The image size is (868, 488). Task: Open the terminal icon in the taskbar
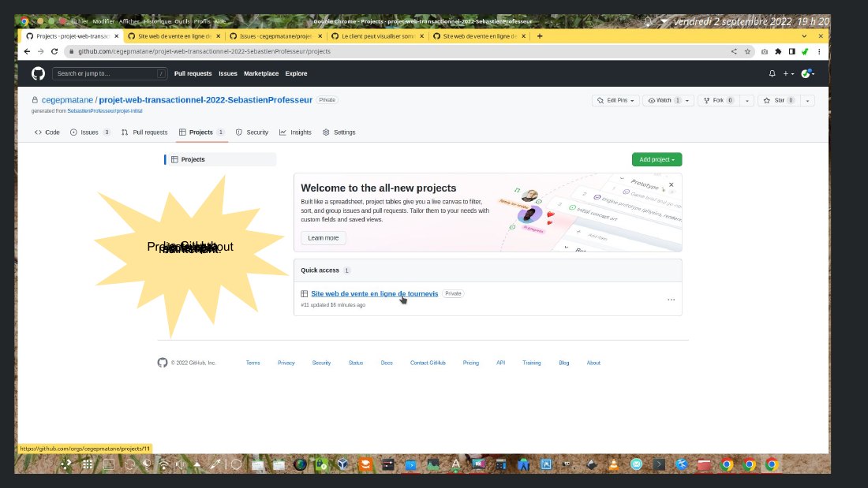(659, 465)
